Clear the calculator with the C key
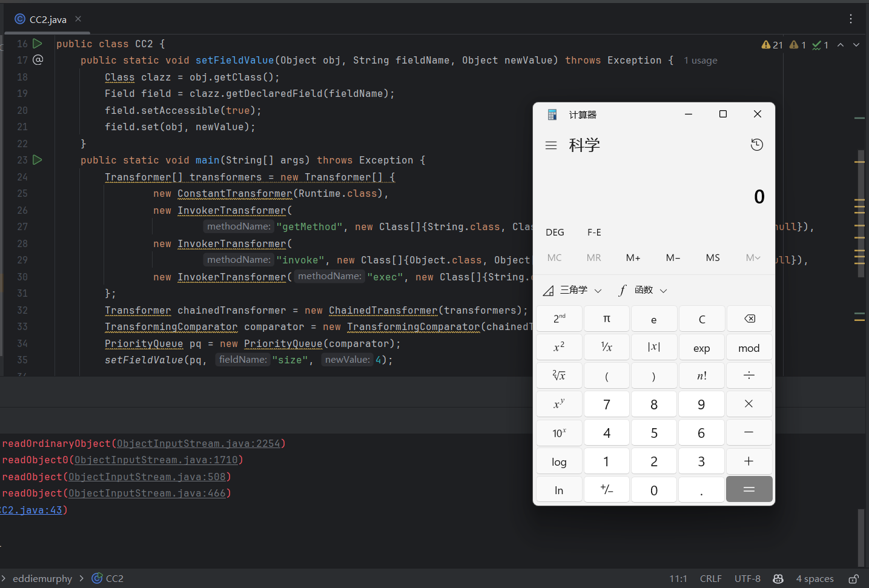The image size is (869, 588). pos(702,319)
